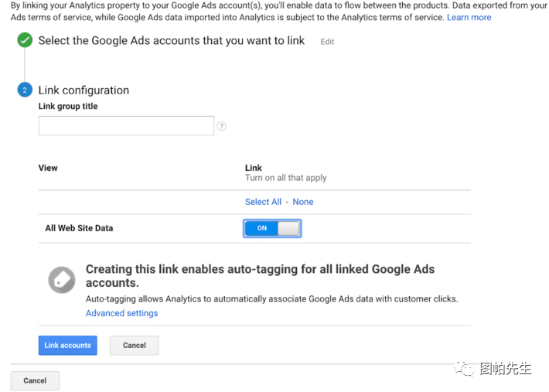Open the Learn more link
549x392 pixels.
coord(469,17)
